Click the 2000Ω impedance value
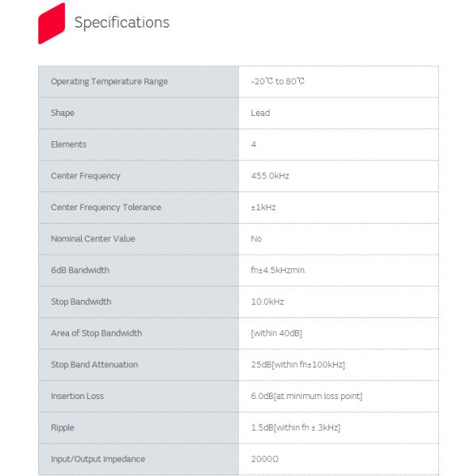476x476 pixels. click(x=265, y=459)
